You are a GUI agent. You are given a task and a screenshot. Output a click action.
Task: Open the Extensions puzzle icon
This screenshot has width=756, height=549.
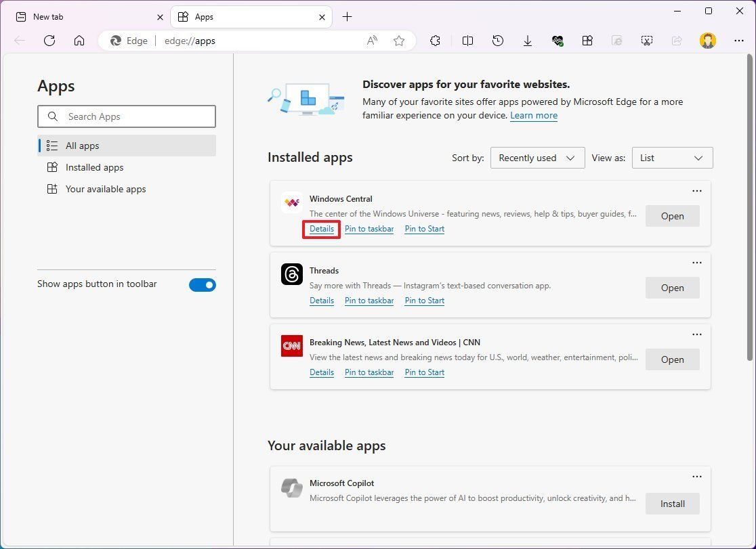[434, 41]
